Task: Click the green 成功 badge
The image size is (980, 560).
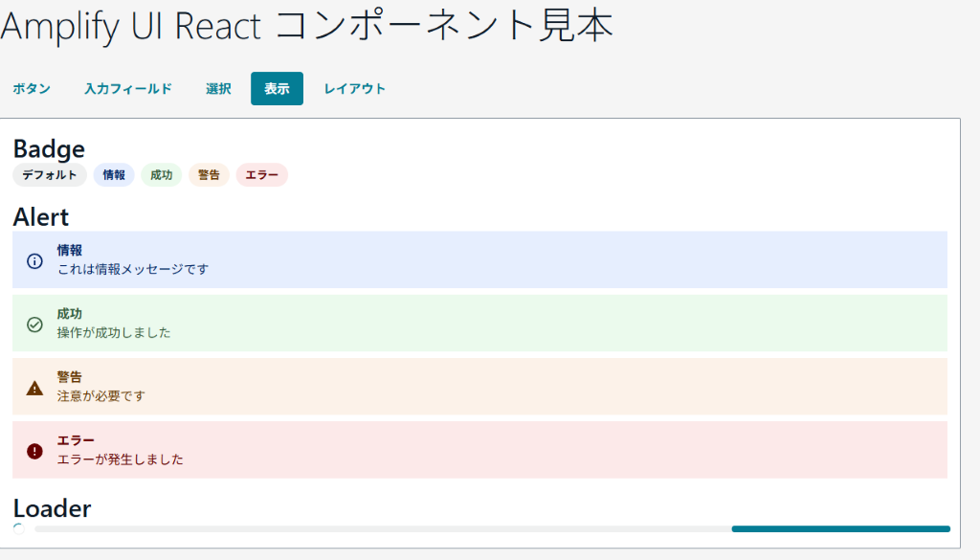Action: pyautogui.click(x=162, y=175)
